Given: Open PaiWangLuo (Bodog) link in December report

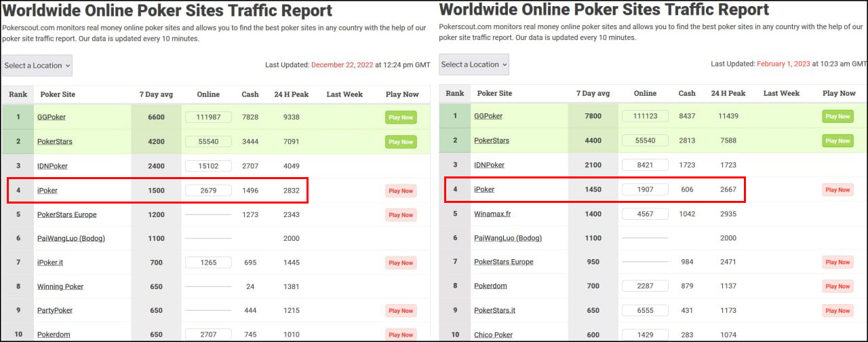Looking at the screenshot, I should point(71,239).
